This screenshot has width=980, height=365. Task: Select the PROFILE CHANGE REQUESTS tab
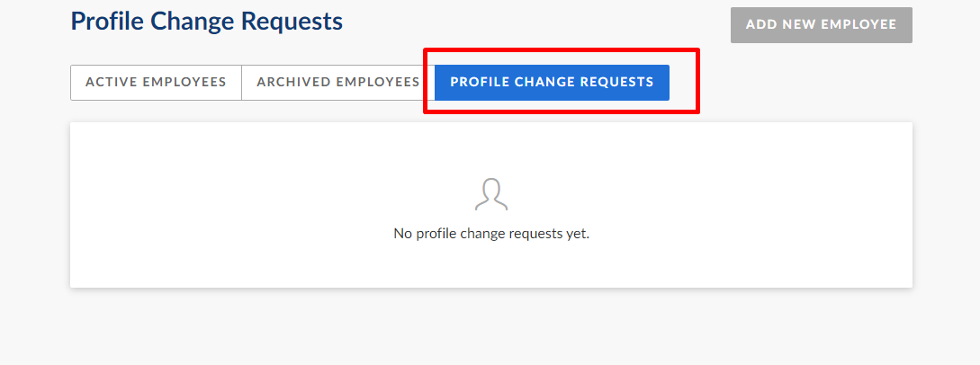pyautogui.click(x=552, y=83)
